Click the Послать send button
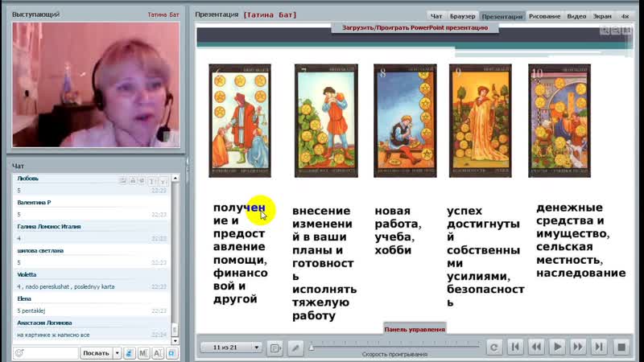 [96, 353]
